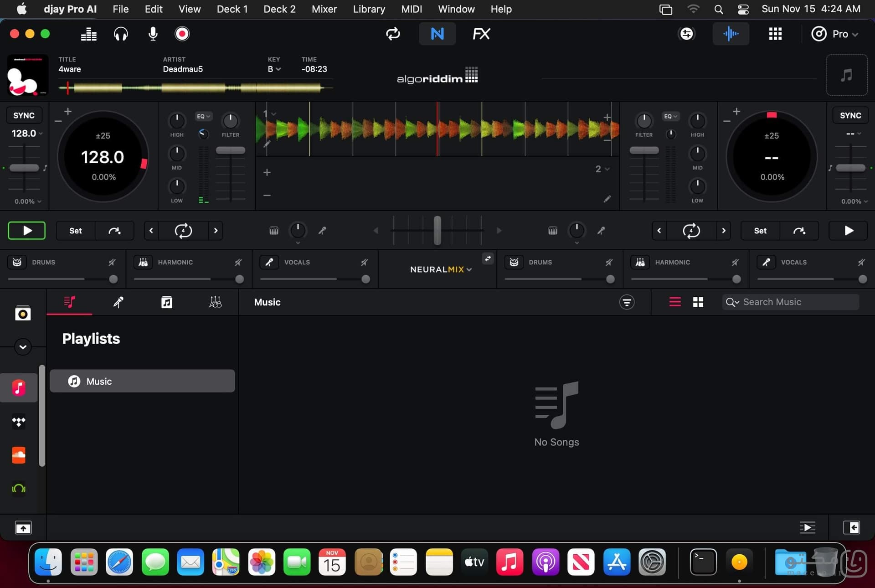Image resolution: width=875 pixels, height=588 pixels.
Task: Click the Automix loop arrows icon
Action: point(393,34)
